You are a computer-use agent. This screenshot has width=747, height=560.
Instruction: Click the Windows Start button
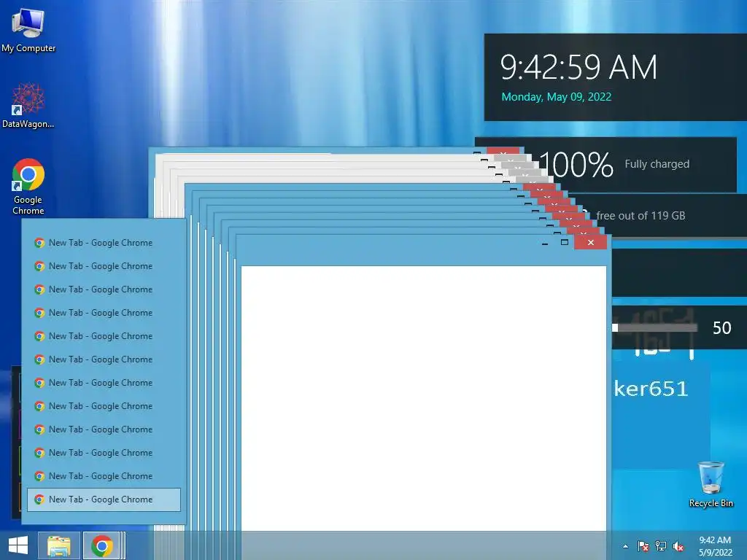tap(18, 545)
